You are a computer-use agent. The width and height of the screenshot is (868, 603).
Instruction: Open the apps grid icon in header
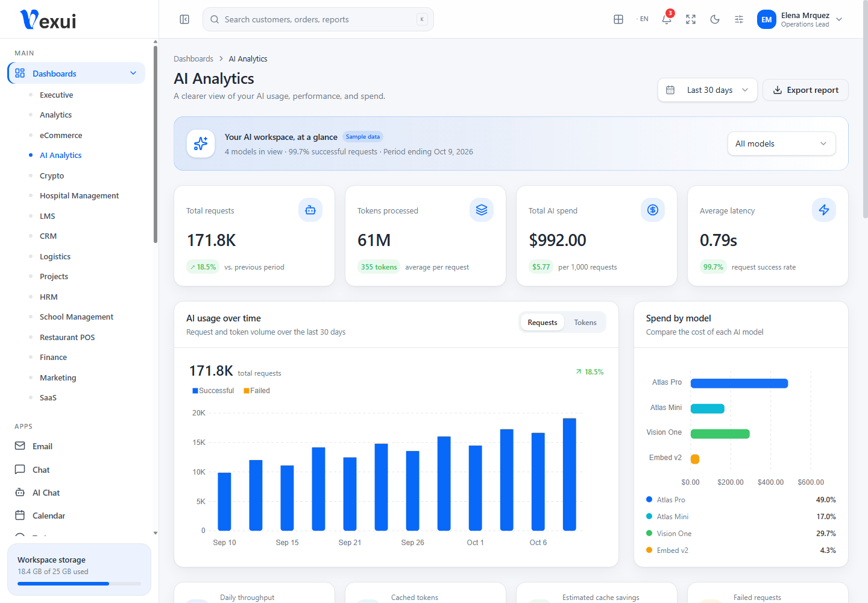pyautogui.click(x=618, y=19)
